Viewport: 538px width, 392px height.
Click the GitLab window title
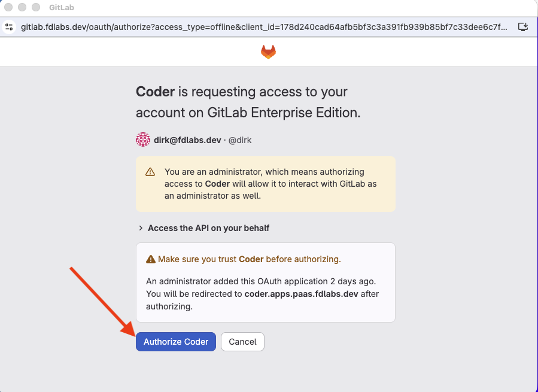[62, 8]
